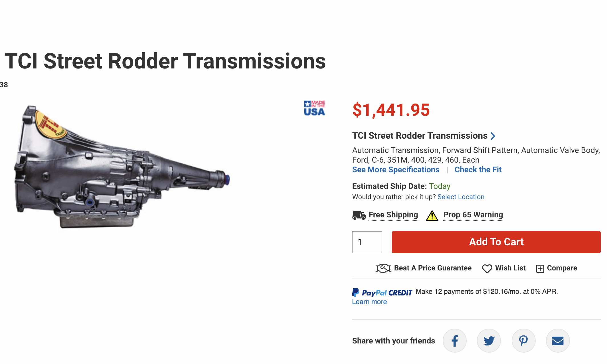Share product by email envelope icon
The height and width of the screenshot is (364, 607).
tap(558, 341)
